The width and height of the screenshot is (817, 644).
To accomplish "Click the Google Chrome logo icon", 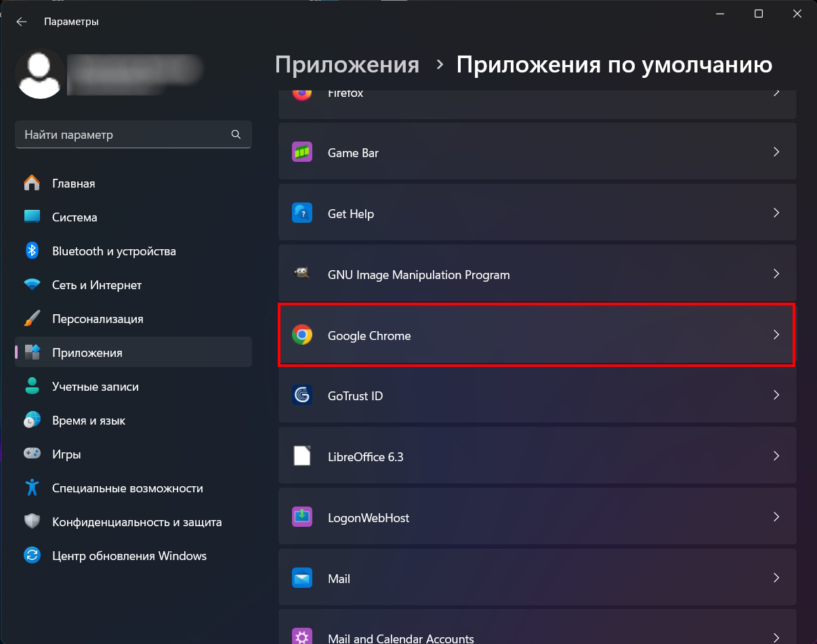I will click(x=302, y=335).
